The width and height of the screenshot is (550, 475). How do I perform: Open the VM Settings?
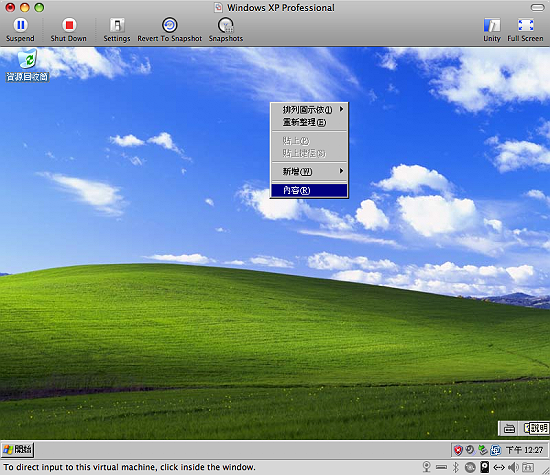point(117,29)
